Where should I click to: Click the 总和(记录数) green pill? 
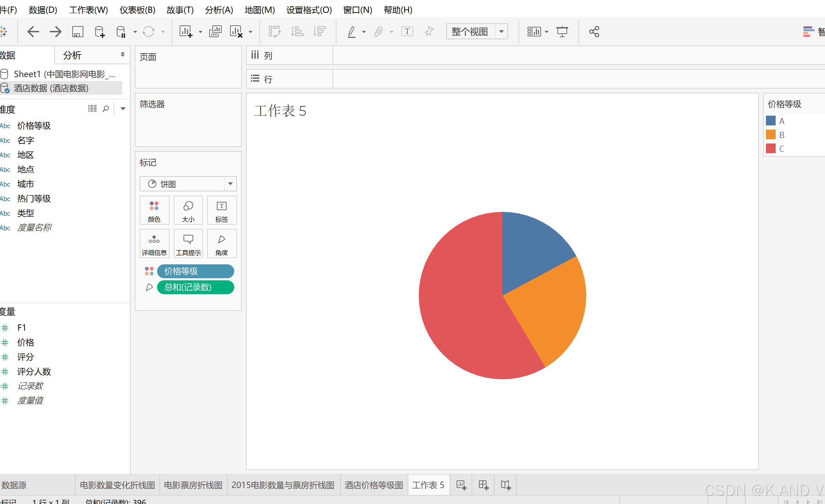pyautogui.click(x=195, y=287)
